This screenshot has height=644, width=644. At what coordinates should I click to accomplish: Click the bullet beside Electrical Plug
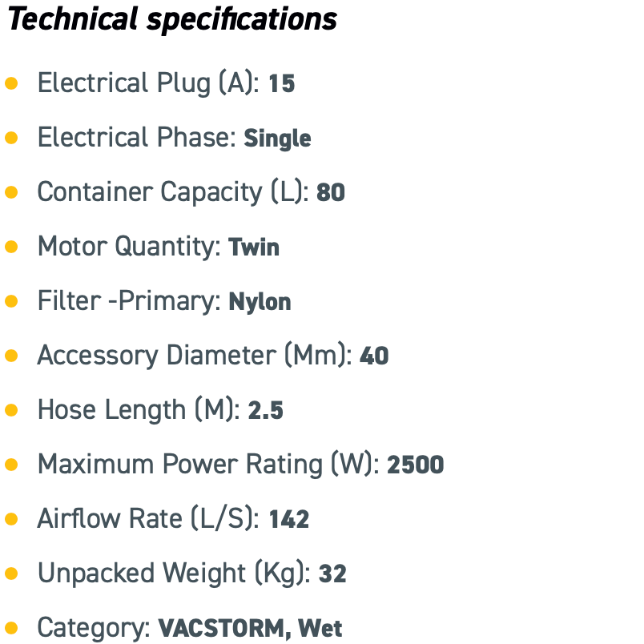point(11,83)
